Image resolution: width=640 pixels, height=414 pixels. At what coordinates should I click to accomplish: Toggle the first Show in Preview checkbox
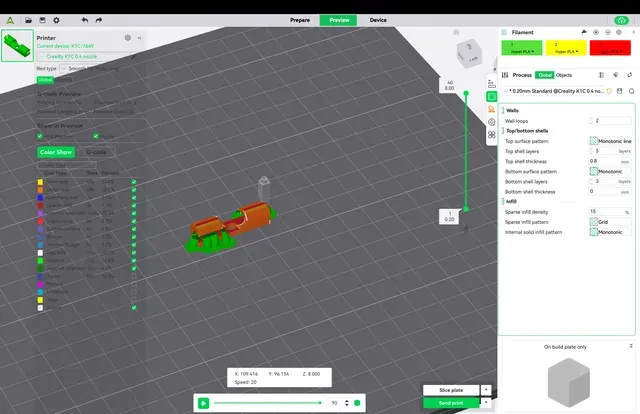40,136
